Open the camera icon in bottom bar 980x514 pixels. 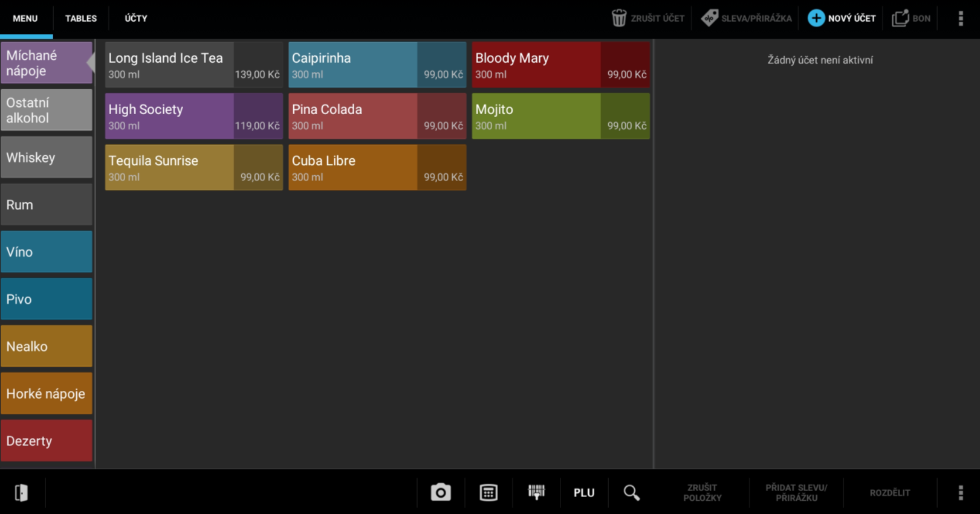tap(441, 493)
